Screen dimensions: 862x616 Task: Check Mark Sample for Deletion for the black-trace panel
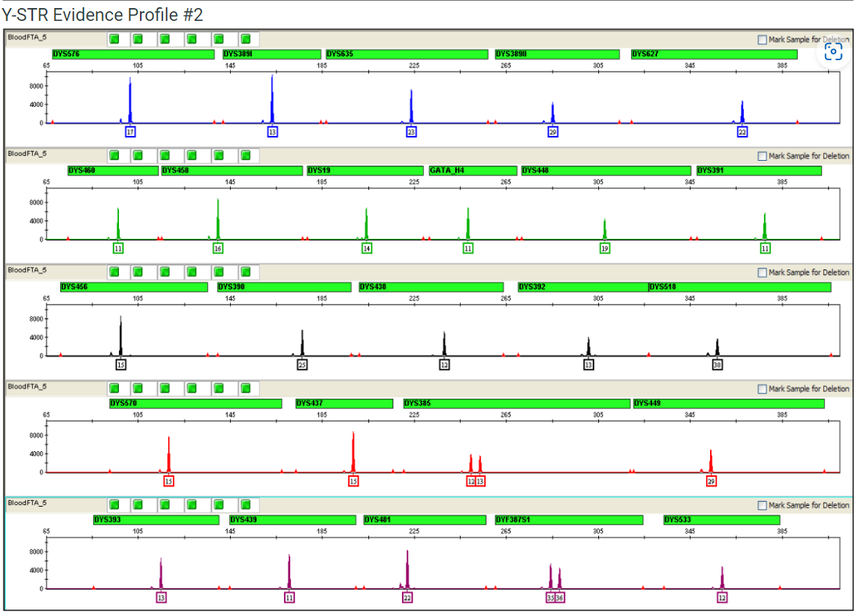click(x=761, y=272)
